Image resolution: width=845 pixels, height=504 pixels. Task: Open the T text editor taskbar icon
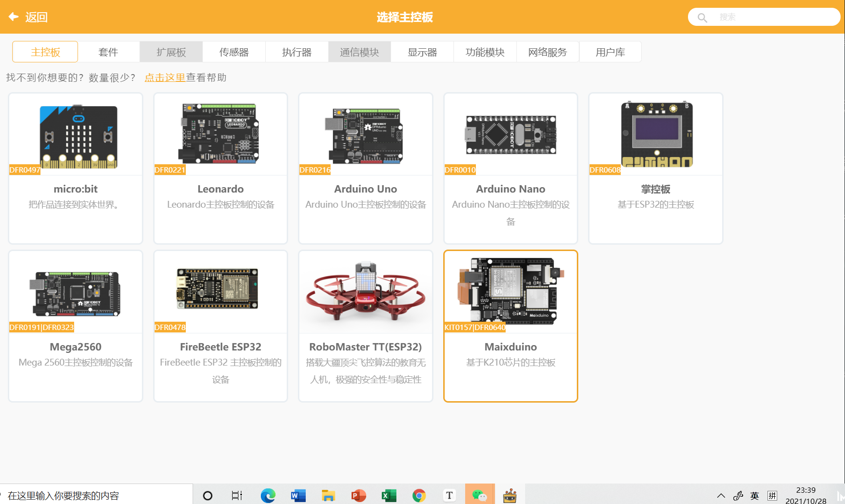pos(450,496)
